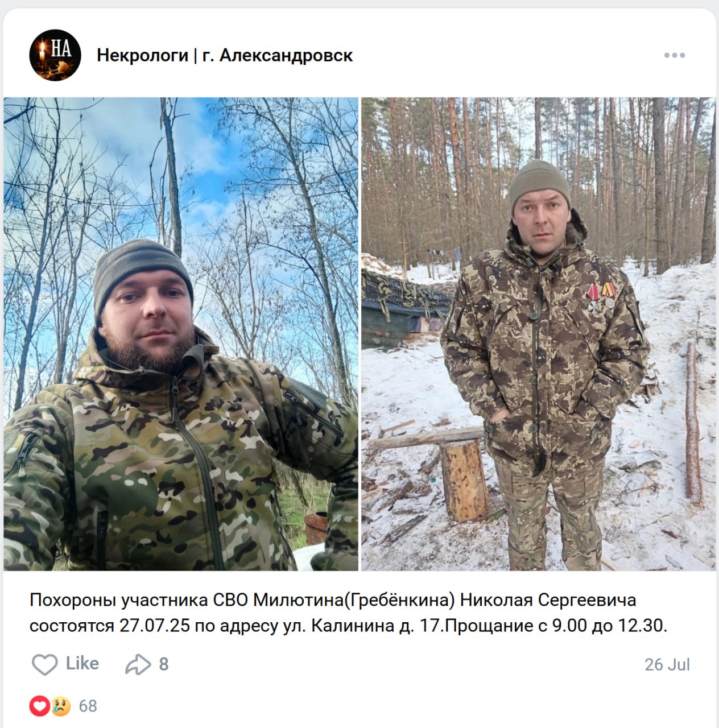The image size is (719, 728).
Task: Open the post via 26 Jul date
Action: (x=667, y=664)
